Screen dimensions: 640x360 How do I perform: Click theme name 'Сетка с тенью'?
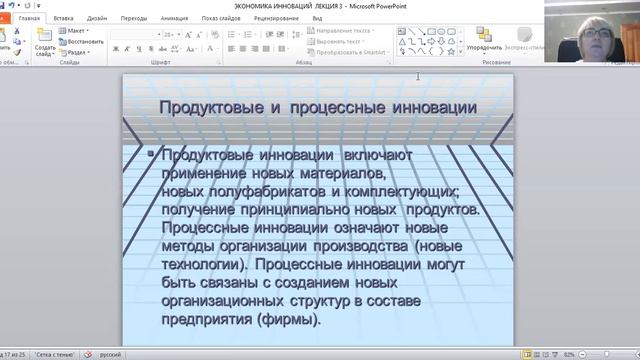[54, 355]
